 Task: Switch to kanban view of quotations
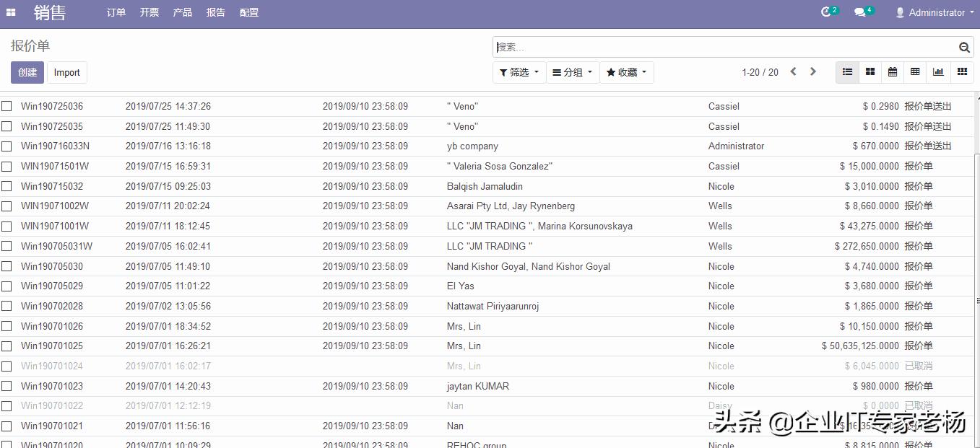(870, 72)
